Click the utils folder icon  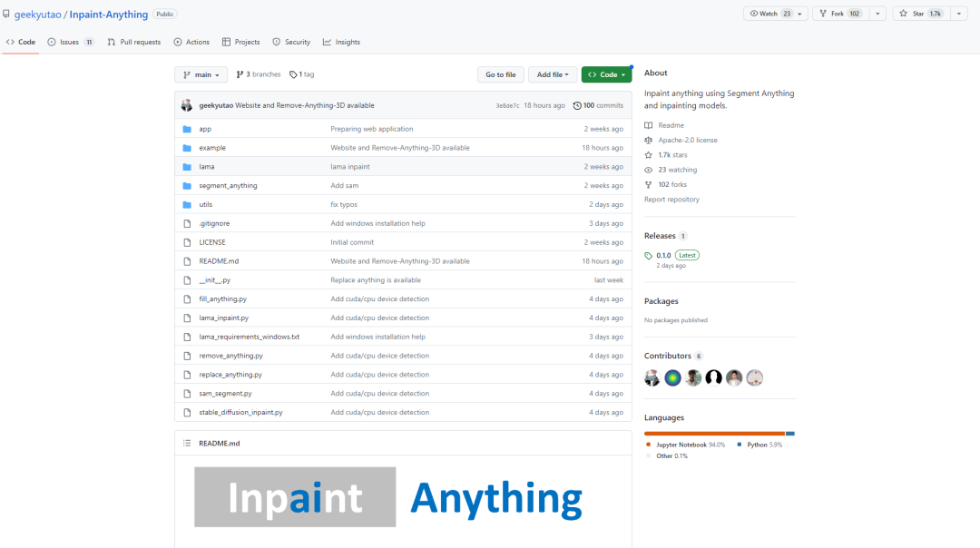187,204
